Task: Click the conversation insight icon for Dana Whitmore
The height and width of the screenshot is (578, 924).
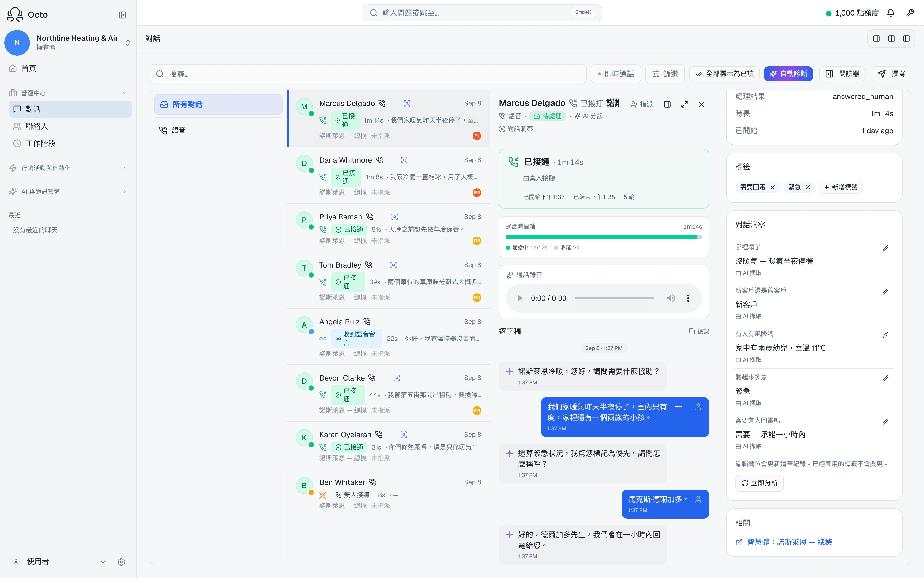Action: [x=404, y=160]
